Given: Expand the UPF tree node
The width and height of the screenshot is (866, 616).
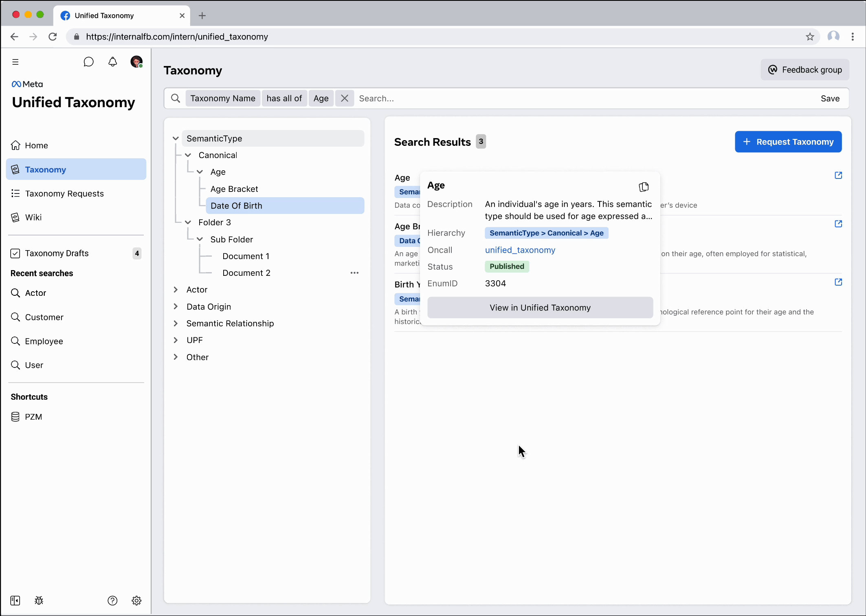Looking at the screenshot, I should click(x=176, y=340).
